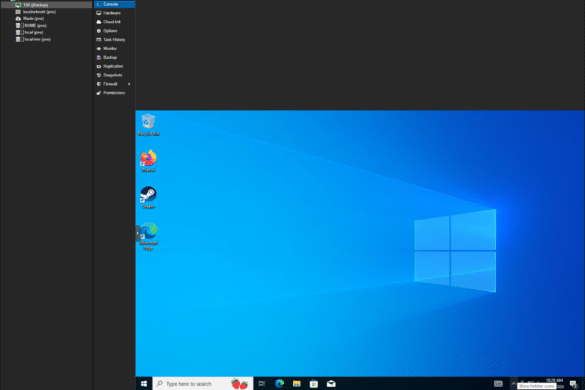Show hidden system tray icons

(514, 383)
